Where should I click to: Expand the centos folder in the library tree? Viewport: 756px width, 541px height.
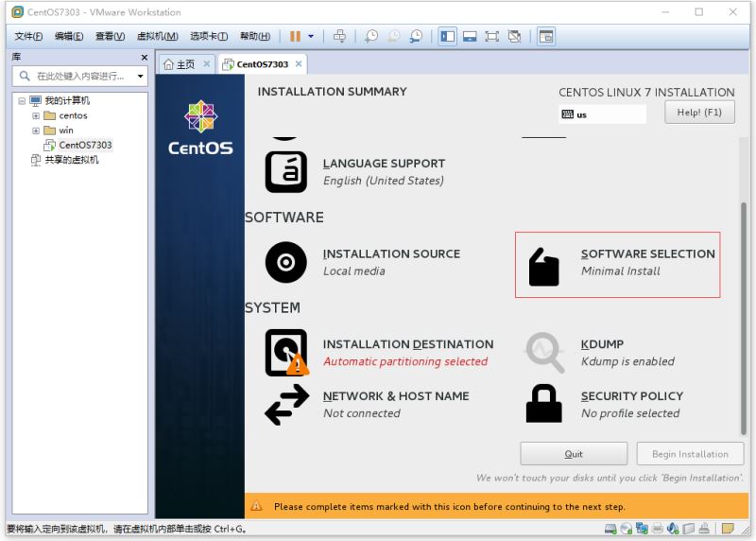[36, 115]
